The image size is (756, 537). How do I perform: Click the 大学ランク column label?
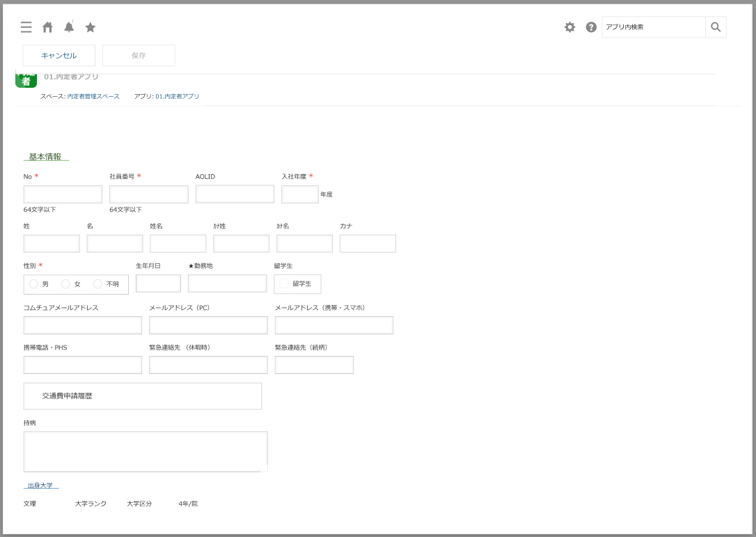click(90, 504)
